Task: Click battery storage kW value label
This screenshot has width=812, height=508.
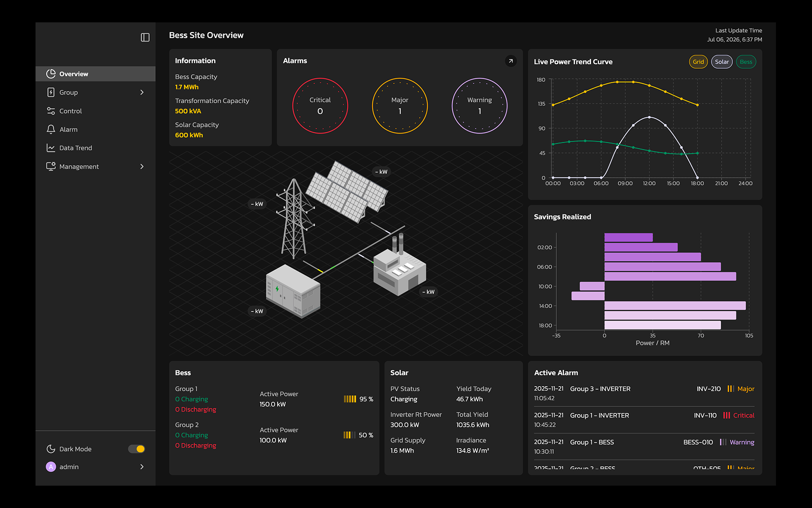Action: pos(257,311)
